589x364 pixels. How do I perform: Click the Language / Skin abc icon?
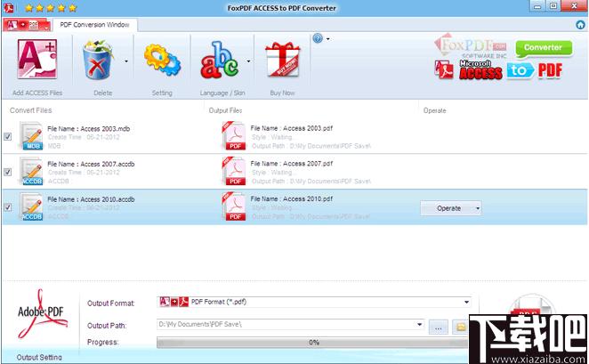click(x=220, y=61)
